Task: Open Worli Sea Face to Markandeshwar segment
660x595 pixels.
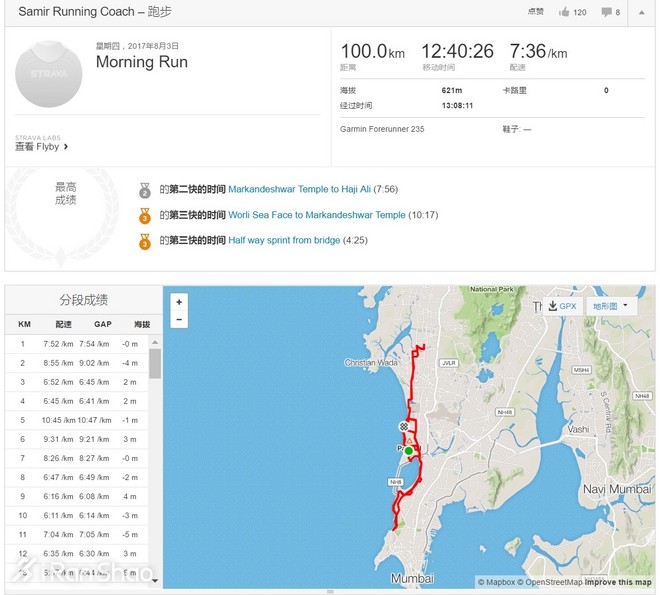Action: click(x=317, y=215)
